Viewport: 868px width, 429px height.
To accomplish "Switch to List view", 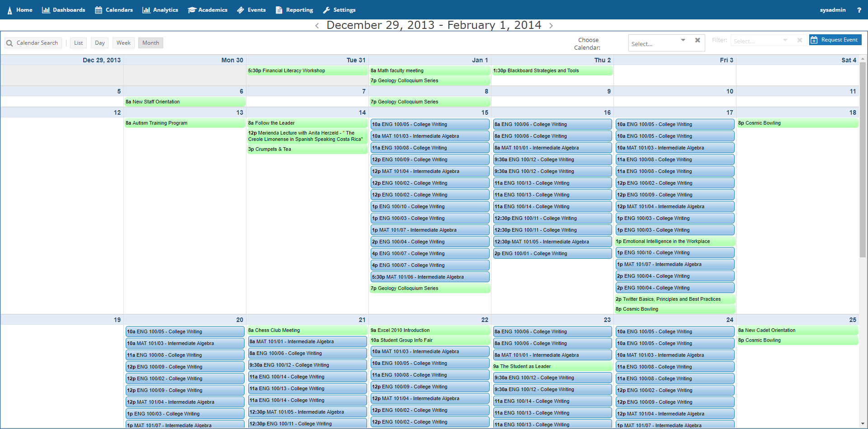I will (78, 43).
